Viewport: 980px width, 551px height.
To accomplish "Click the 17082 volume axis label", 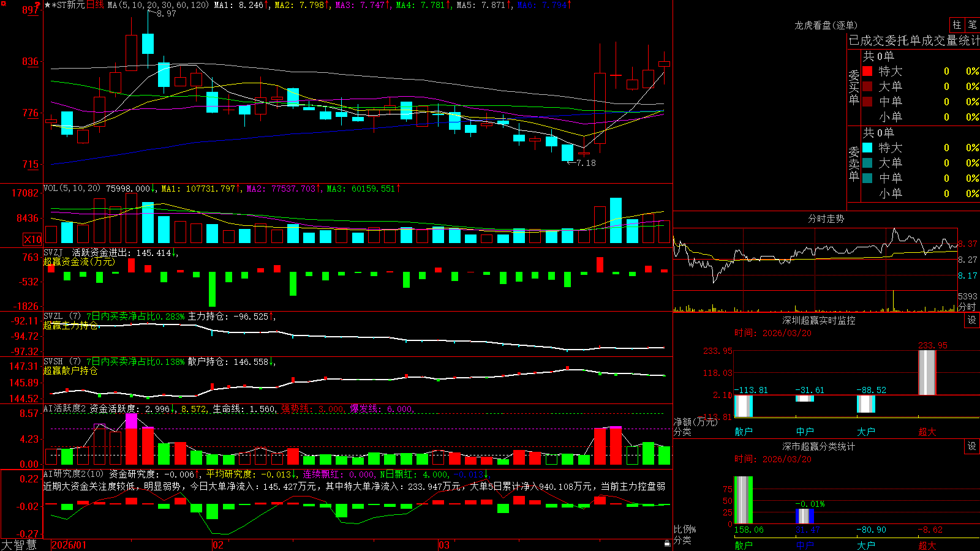I will coord(25,193).
